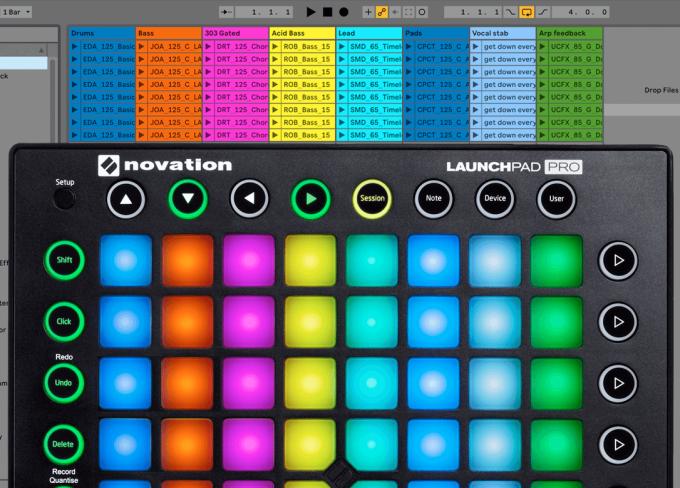
Task: Tap the yellow pad in the Shift row
Action: click(311, 260)
